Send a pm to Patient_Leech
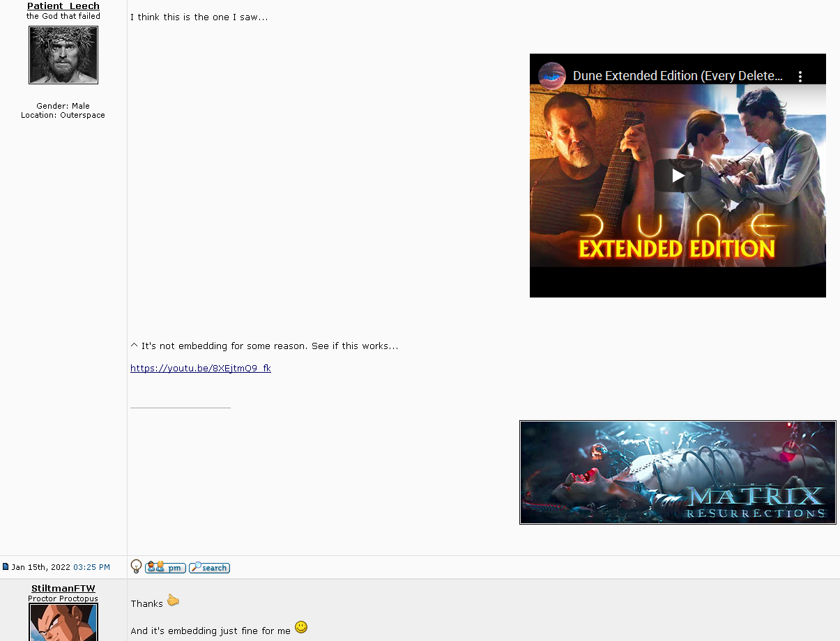The width and height of the screenshot is (840, 641). [x=165, y=567]
